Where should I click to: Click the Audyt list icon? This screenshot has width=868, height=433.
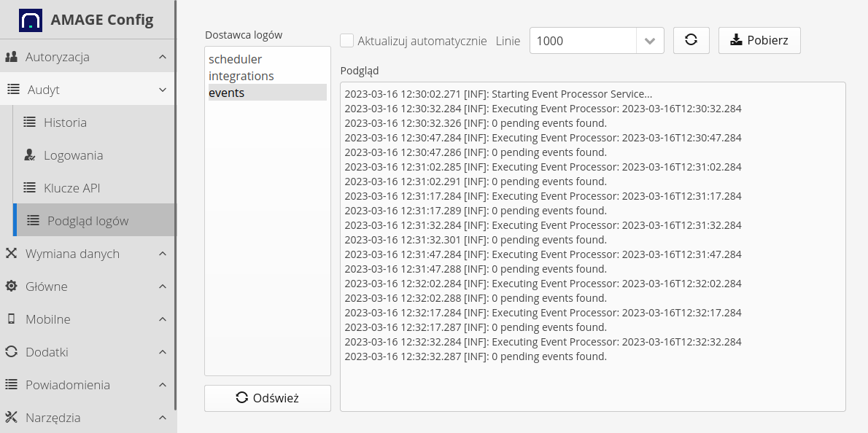click(14, 89)
